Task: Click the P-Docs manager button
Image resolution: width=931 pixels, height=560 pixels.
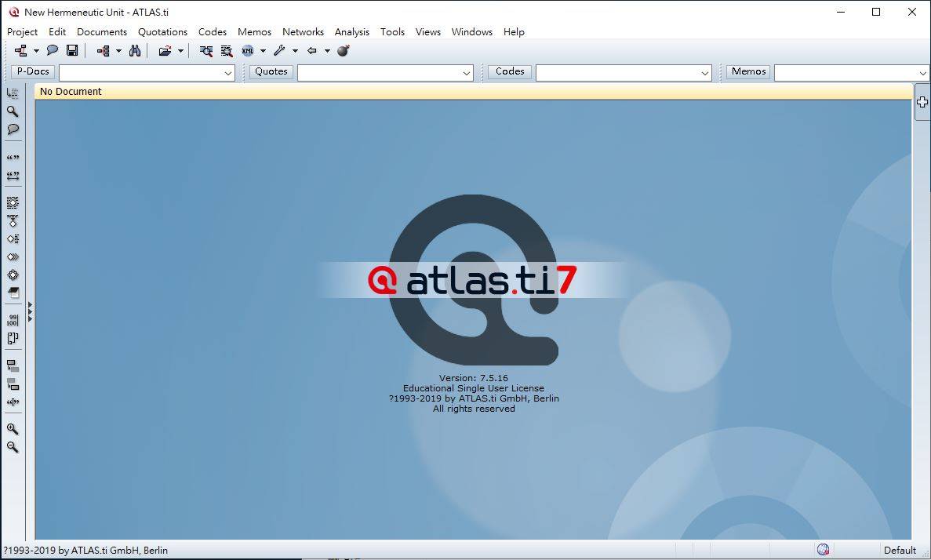Action: click(x=33, y=72)
